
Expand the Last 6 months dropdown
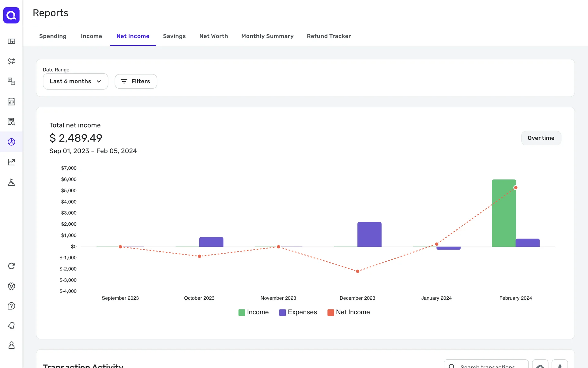click(75, 81)
